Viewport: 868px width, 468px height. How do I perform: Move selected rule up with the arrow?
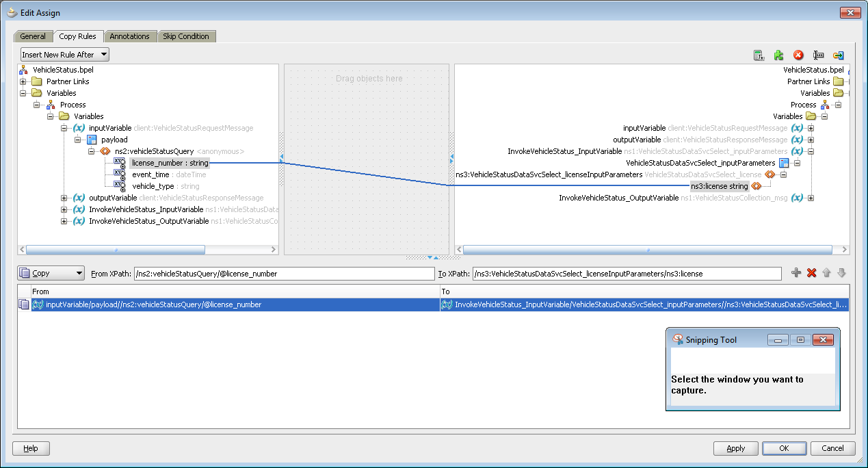point(826,273)
